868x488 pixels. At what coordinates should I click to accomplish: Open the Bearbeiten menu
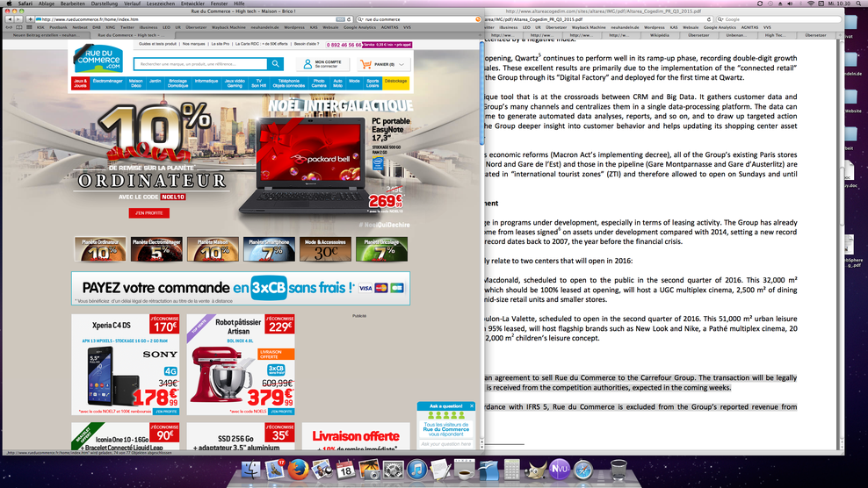point(73,4)
